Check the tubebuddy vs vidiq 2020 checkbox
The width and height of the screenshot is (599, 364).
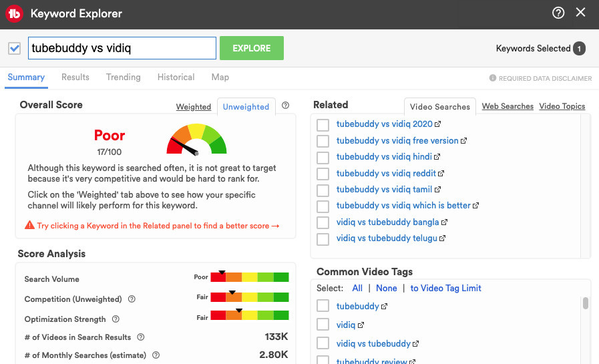pos(323,124)
